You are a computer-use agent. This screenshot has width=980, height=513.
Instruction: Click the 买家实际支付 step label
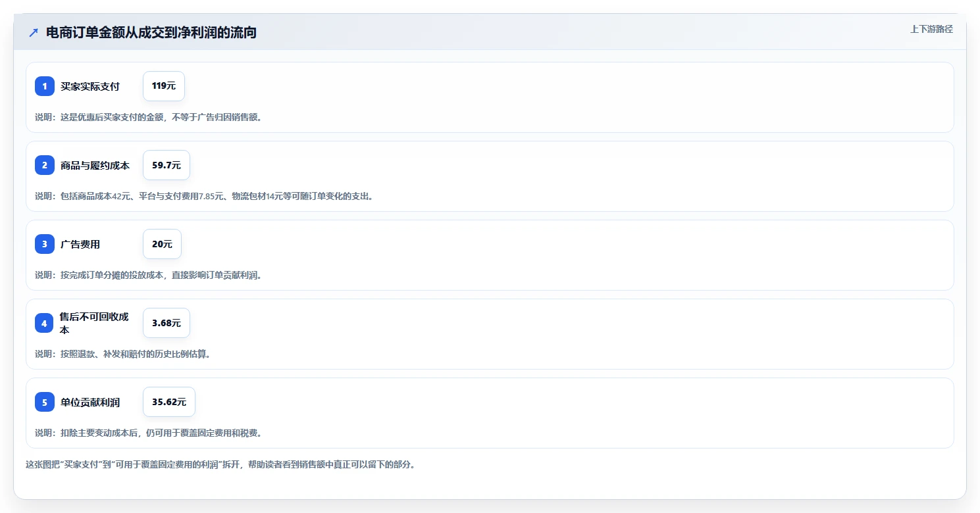click(90, 86)
